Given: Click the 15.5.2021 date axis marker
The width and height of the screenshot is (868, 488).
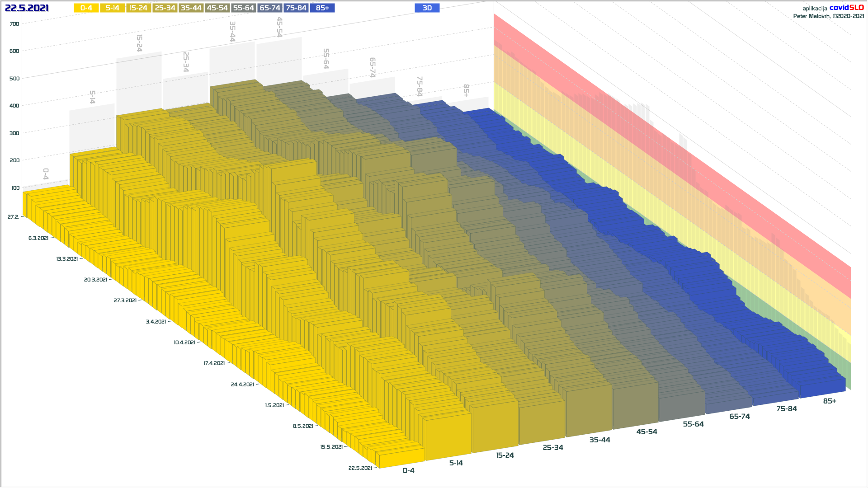Looking at the screenshot, I should 331,447.
